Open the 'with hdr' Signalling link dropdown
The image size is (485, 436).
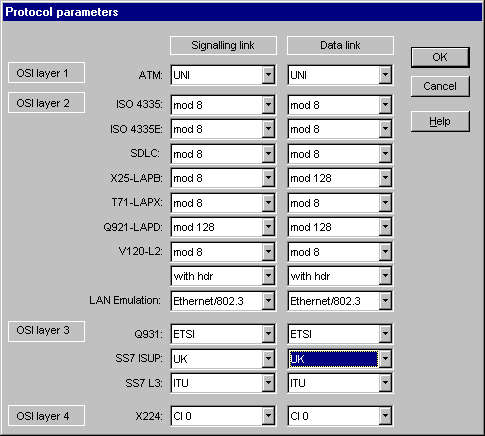[268, 276]
